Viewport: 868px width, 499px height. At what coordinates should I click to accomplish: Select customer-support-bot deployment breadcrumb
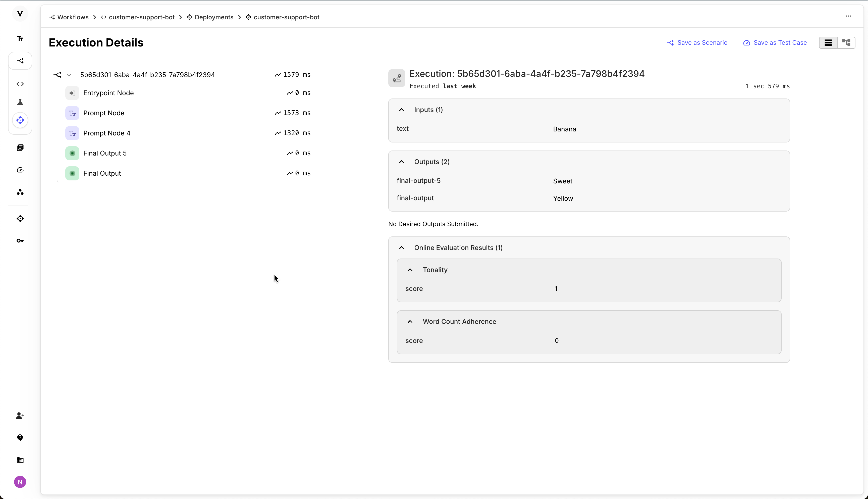(x=286, y=17)
